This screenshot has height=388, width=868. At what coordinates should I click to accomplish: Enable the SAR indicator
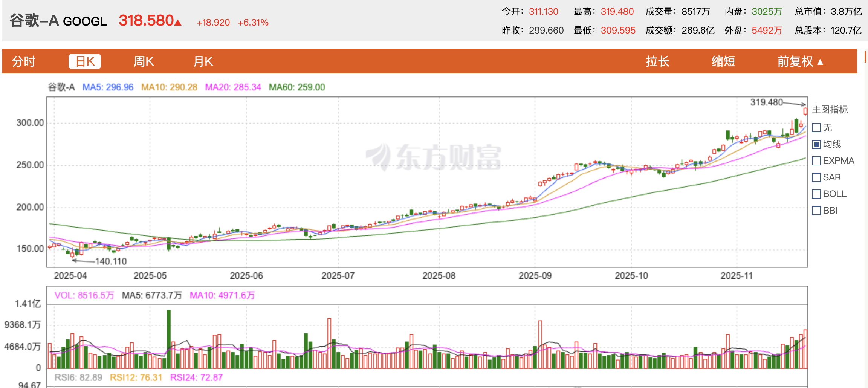tap(816, 177)
